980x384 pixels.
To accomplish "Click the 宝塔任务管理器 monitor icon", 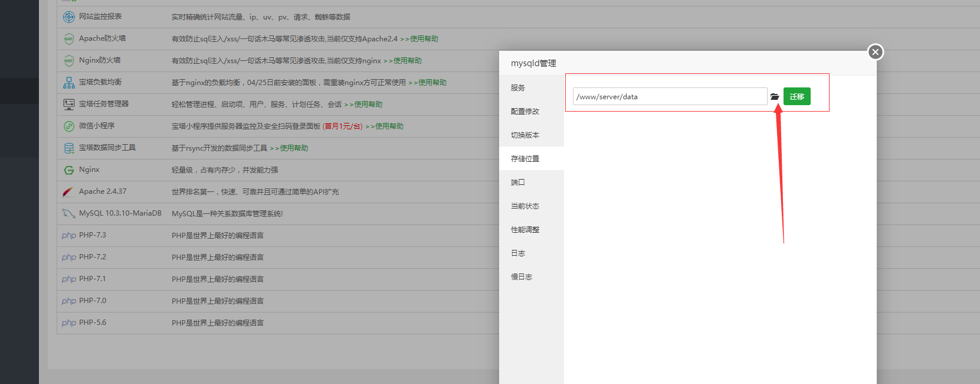I will point(69,104).
